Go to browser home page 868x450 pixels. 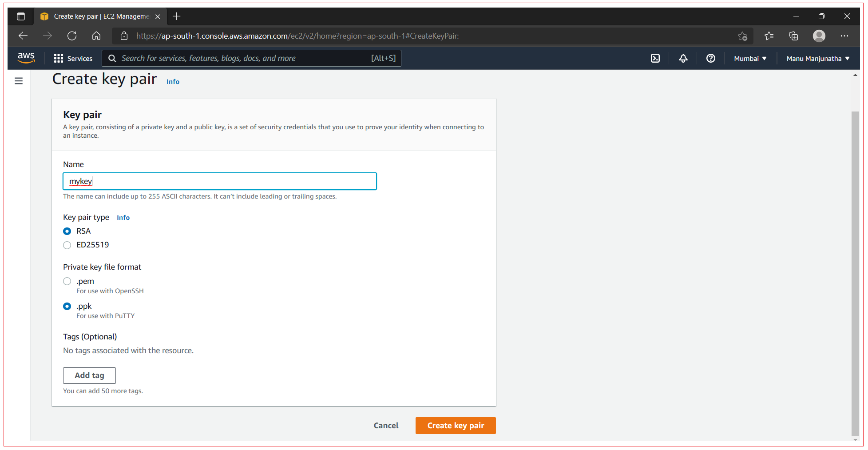tap(96, 36)
